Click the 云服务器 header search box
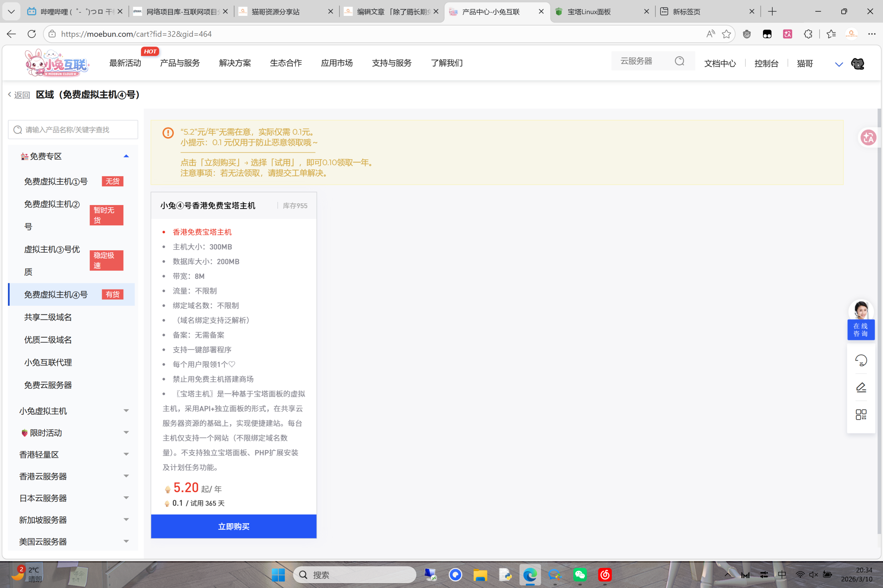The width and height of the screenshot is (883, 588). tap(653, 61)
